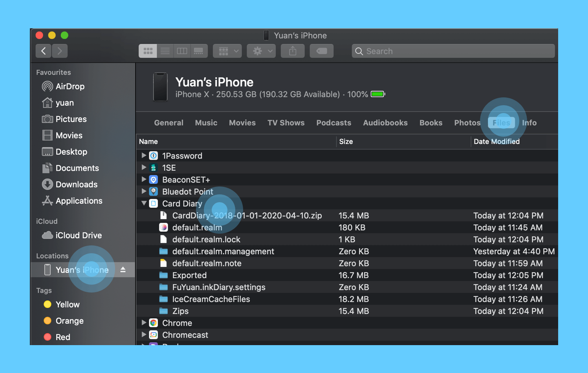Screen dimensions: 588x373
Task: Focus the Search field
Action: 453,51
